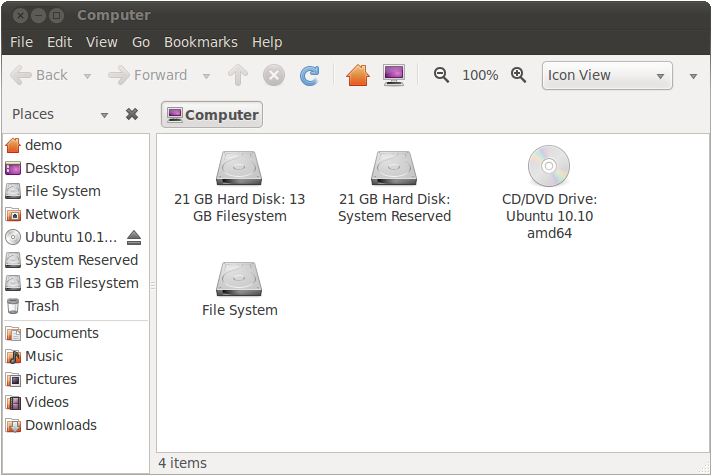Screen dimensions: 712x476
Task: Click the Computer path bar button
Action: [x=212, y=114]
